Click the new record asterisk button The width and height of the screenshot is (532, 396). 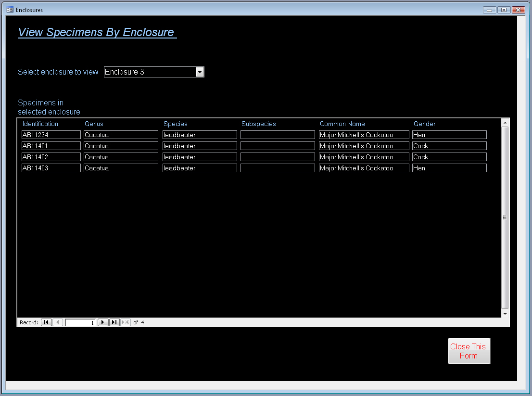click(126, 322)
